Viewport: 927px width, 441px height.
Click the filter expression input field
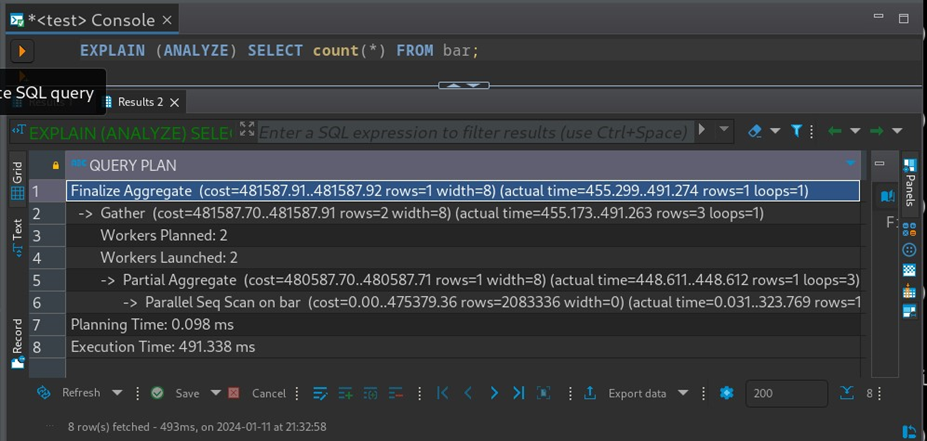[x=475, y=131]
